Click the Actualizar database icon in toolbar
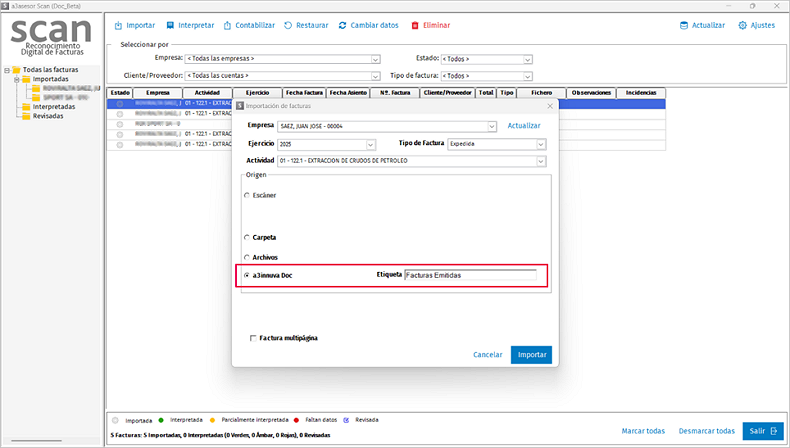 click(684, 25)
